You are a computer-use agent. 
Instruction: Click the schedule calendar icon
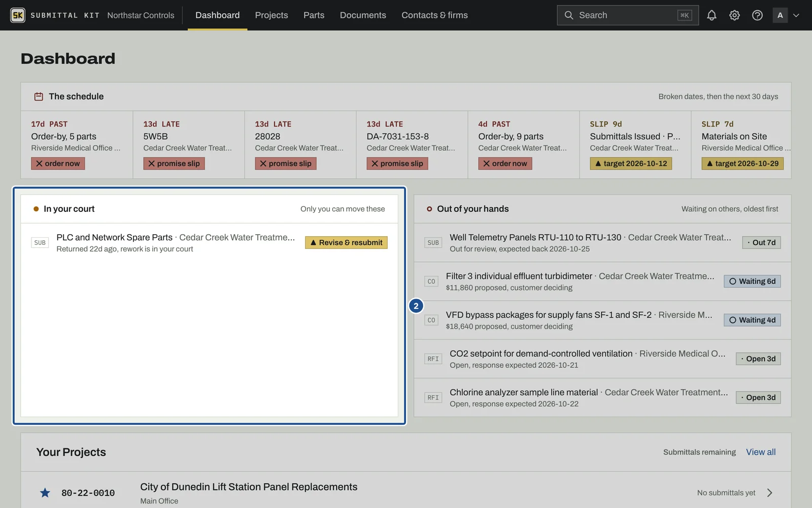(x=39, y=97)
